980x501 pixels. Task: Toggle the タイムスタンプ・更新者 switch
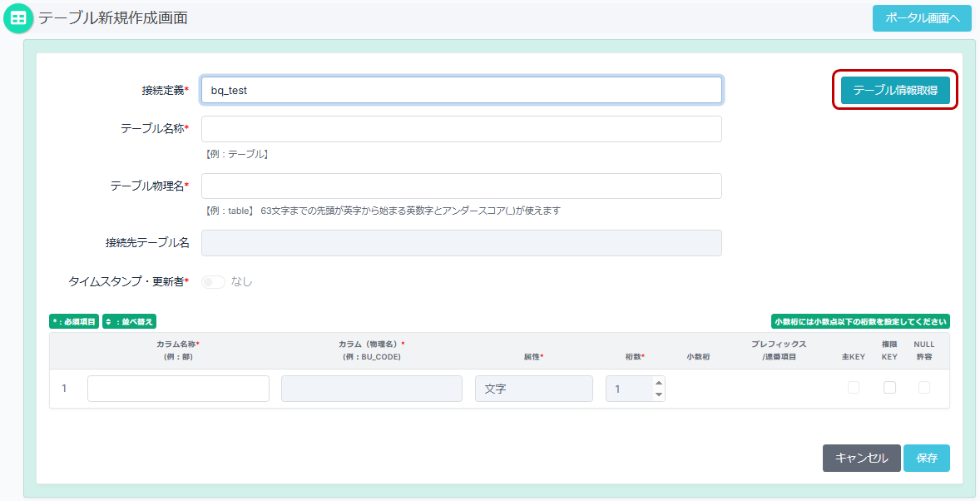(x=213, y=282)
